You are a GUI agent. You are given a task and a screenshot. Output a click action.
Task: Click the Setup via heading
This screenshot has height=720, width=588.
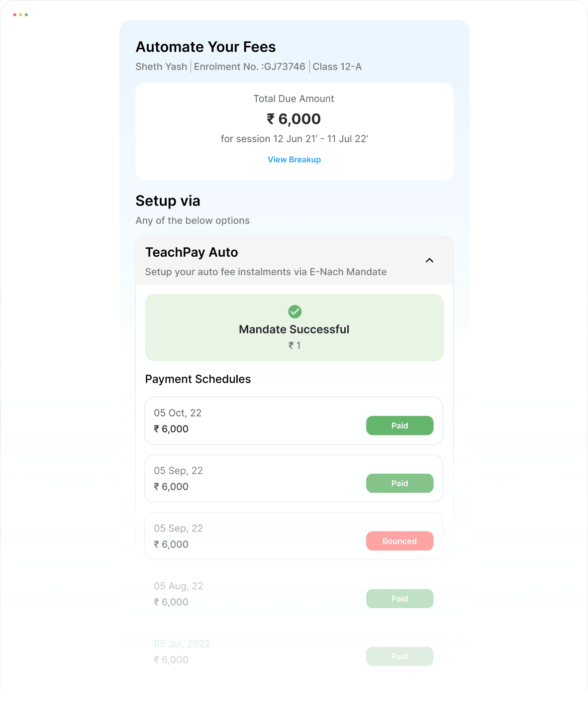pyautogui.click(x=168, y=201)
